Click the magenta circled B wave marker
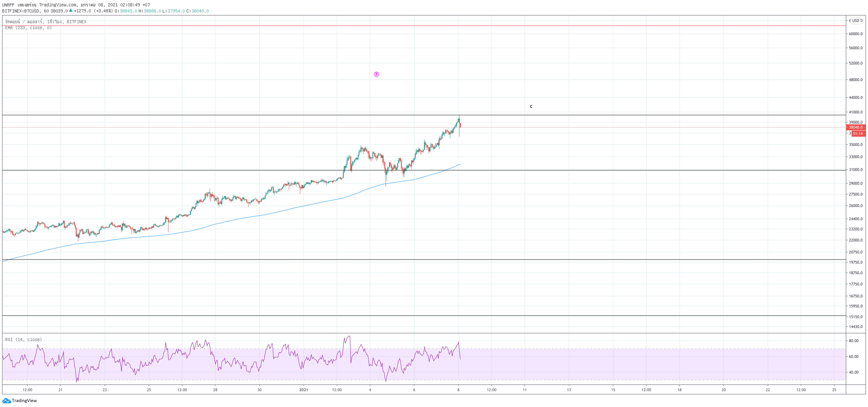Image resolution: width=868 pixels, height=407 pixels. pos(376,74)
